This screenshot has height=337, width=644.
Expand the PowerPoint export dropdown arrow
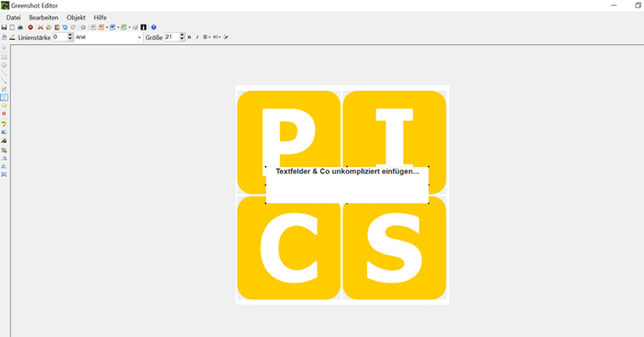pyautogui.click(x=106, y=27)
